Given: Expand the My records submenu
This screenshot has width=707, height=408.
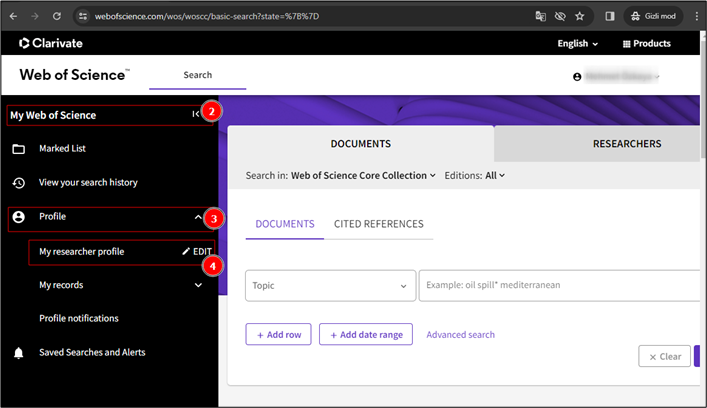Looking at the screenshot, I should point(198,285).
